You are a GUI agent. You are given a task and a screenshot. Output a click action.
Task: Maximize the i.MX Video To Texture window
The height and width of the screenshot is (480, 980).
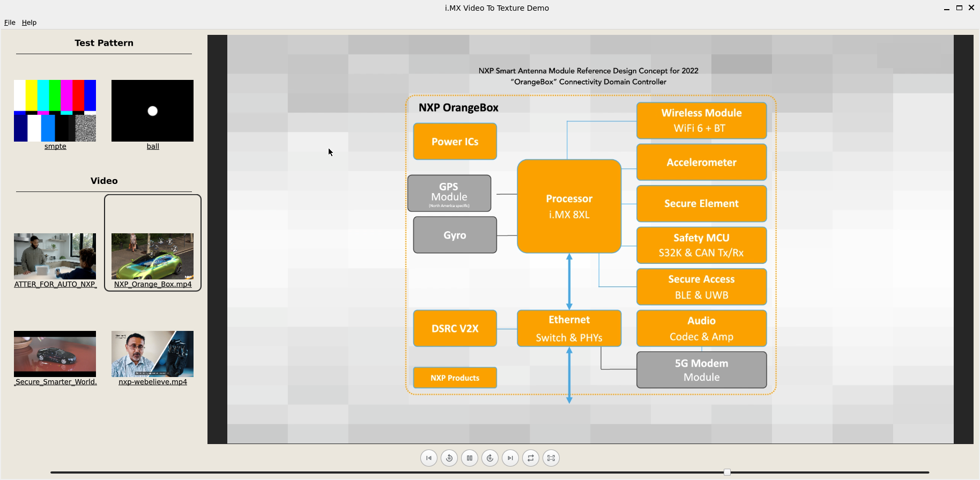(x=959, y=8)
